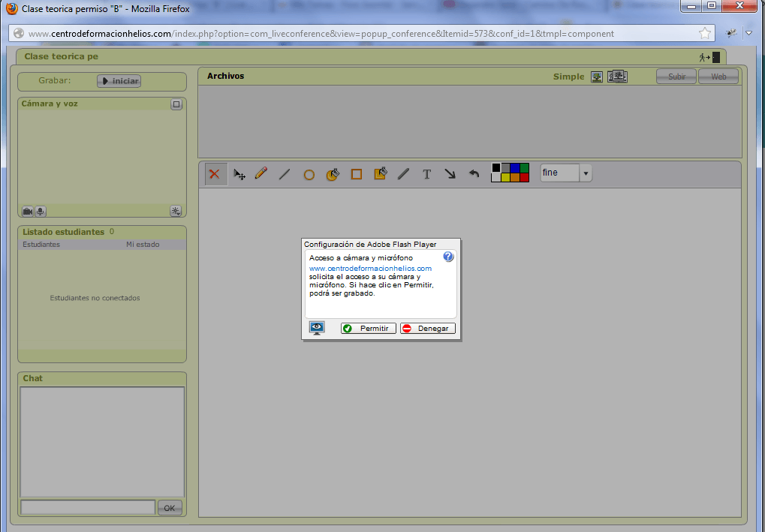Viewport: 765px width, 532px height.
Task: Click the Mi estado column header
Action: pyautogui.click(x=143, y=245)
